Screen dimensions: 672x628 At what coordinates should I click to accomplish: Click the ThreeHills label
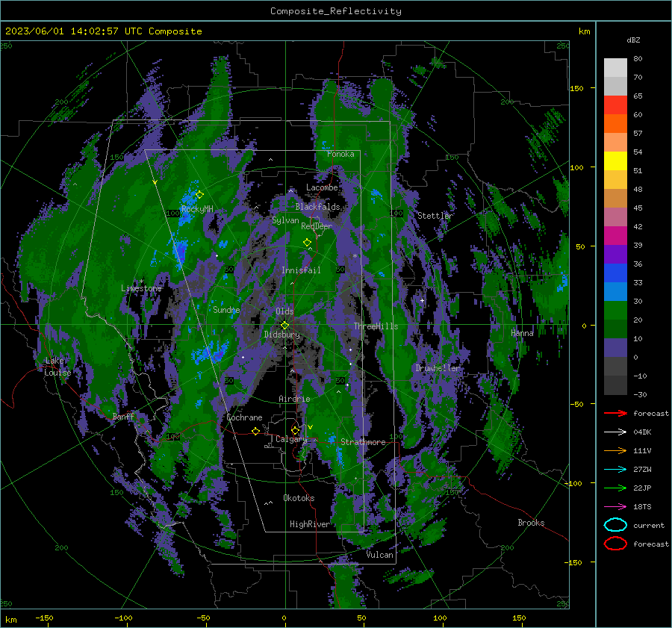pyautogui.click(x=376, y=326)
